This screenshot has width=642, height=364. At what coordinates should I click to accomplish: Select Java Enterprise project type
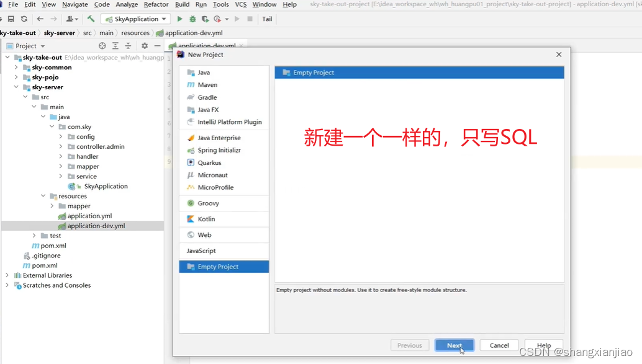pos(224,138)
